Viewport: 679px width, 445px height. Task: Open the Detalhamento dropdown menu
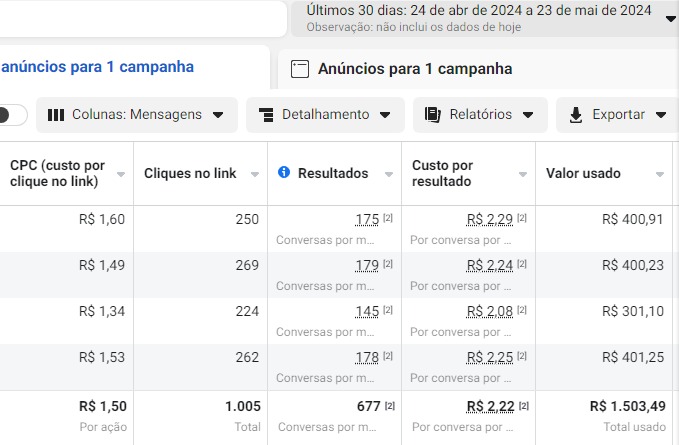click(x=386, y=115)
